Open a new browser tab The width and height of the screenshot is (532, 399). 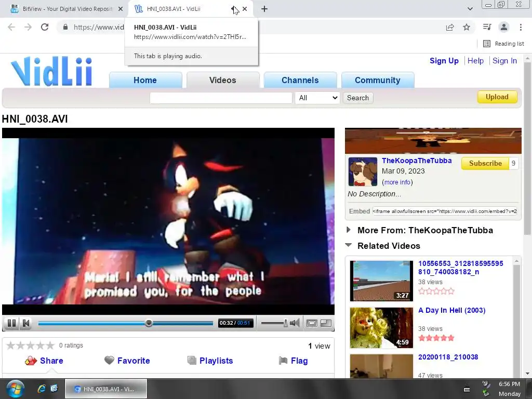click(x=264, y=9)
